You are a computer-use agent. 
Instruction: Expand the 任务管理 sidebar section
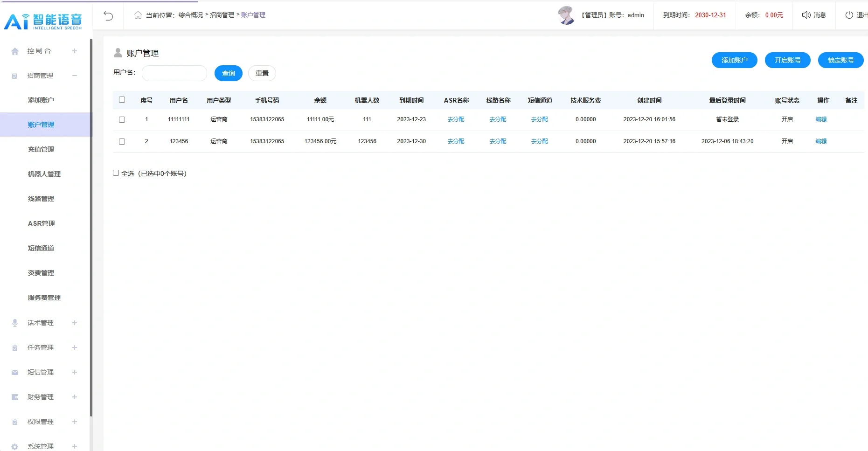click(x=75, y=347)
